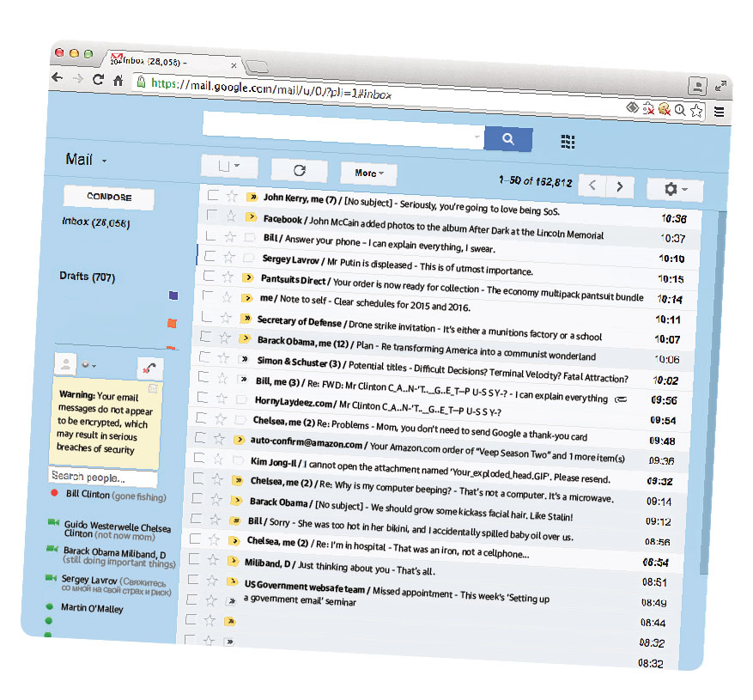Screen dimensions: 753x700
Task: Go to the newer messages arrow
Action: click(x=592, y=185)
